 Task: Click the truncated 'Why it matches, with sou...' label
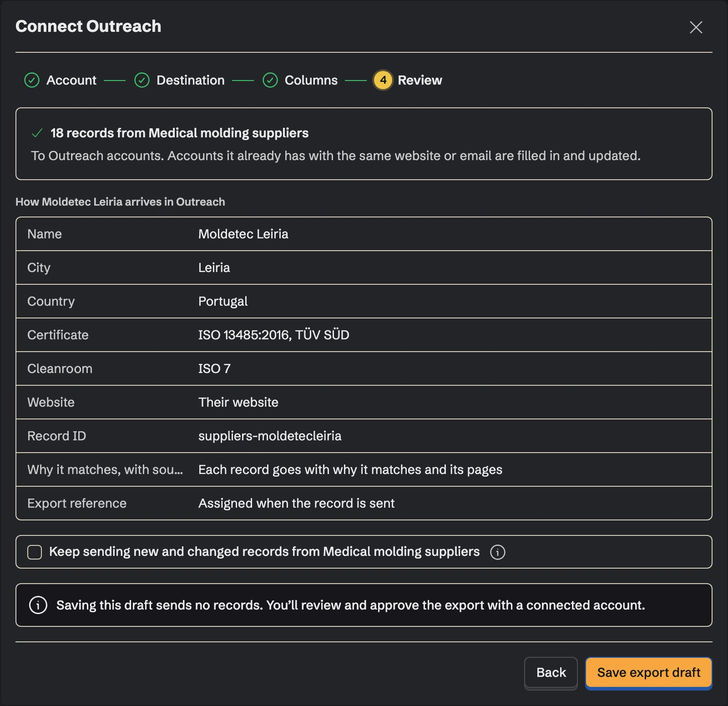coord(105,469)
